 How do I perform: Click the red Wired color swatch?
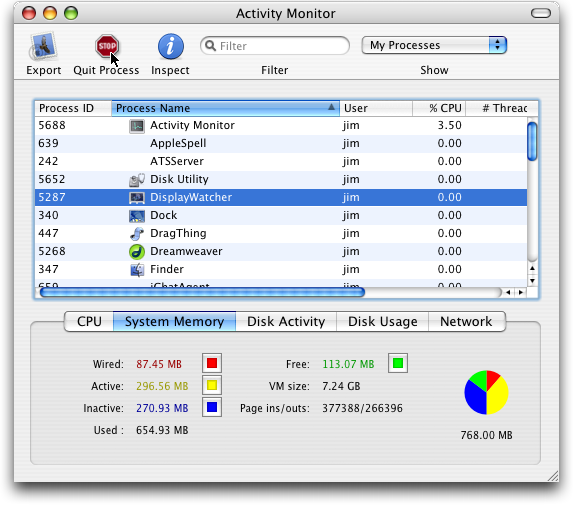(212, 363)
